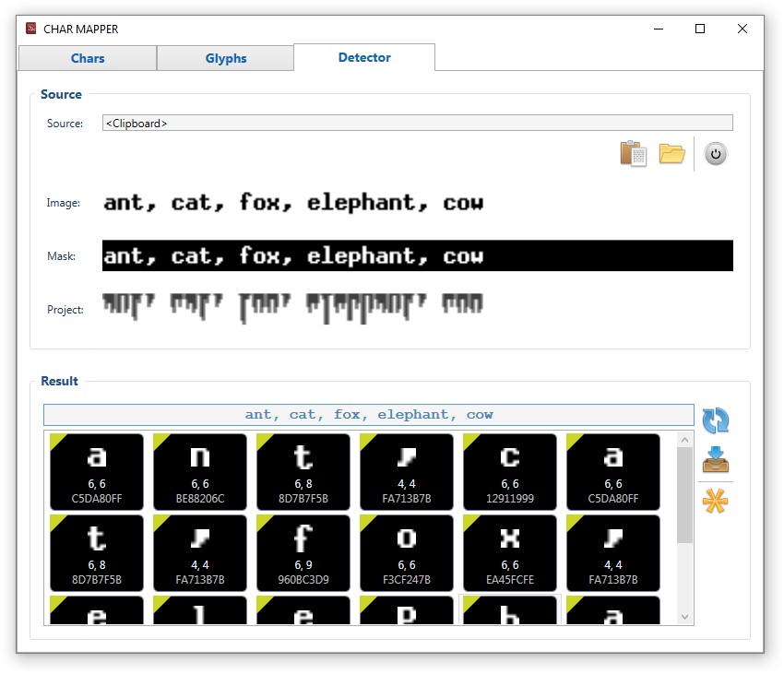The height and width of the screenshot is (674, 784).
Task: Select the 'n' glyph tile BE88206C
Action: coord(200,471)
